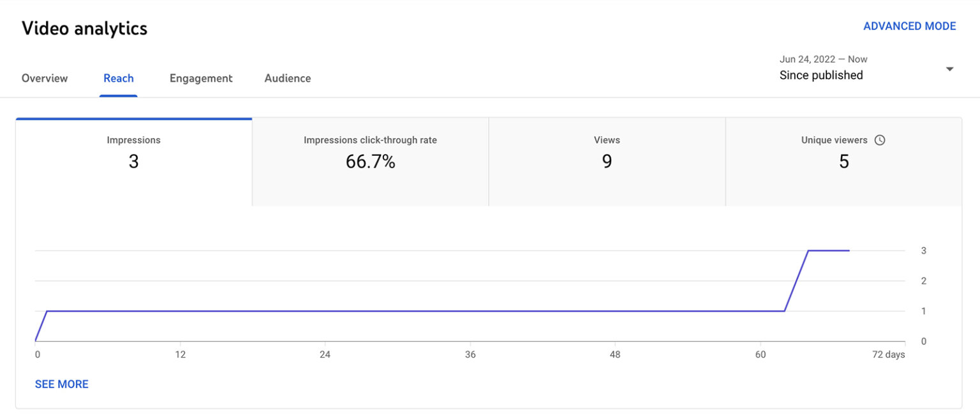Click the blue indicator above Impressions card
The width and height of the screenshot is (980, 419).
133,118
